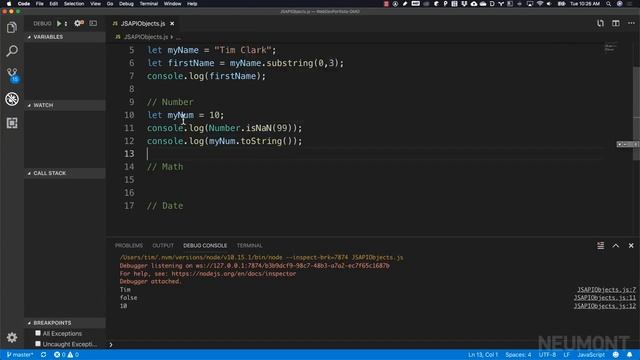Open notifications bell in status bar
Viewport: 640px width, 360px height.
click(629, 355)
